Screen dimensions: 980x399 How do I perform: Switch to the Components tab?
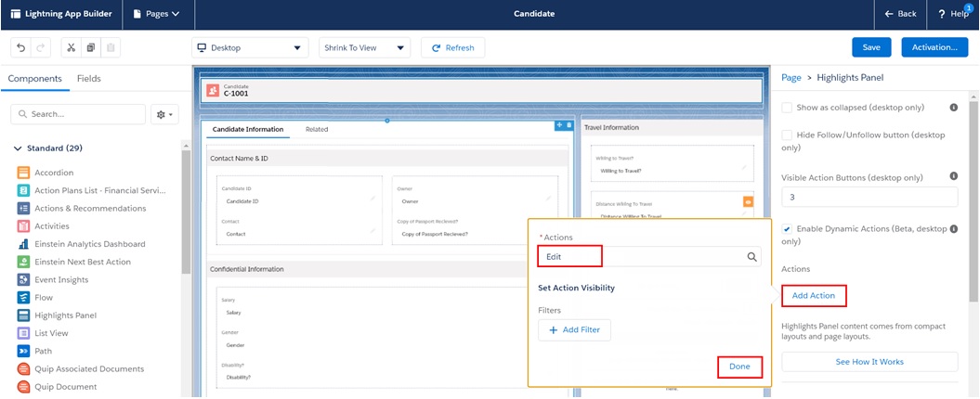tap(35, 79)
